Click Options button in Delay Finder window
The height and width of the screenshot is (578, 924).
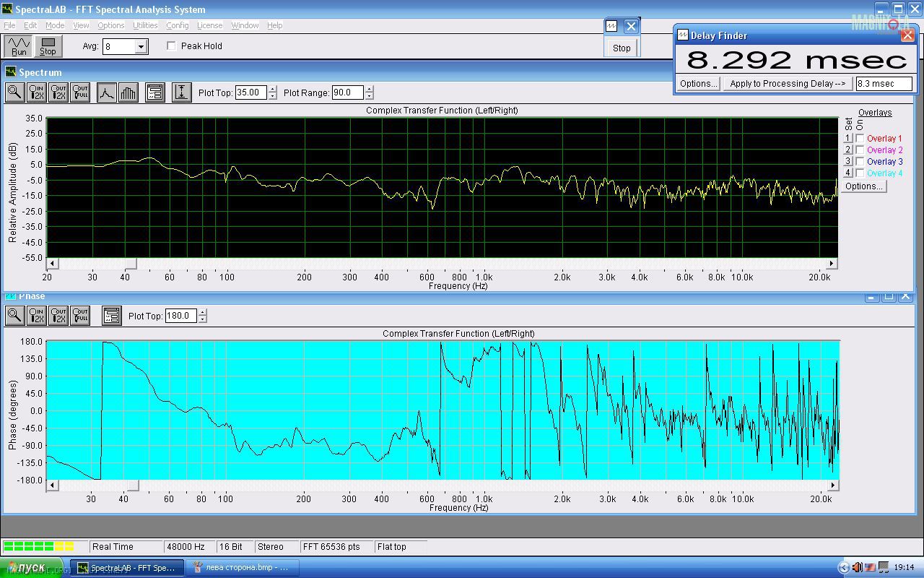(x=698, y=84)
